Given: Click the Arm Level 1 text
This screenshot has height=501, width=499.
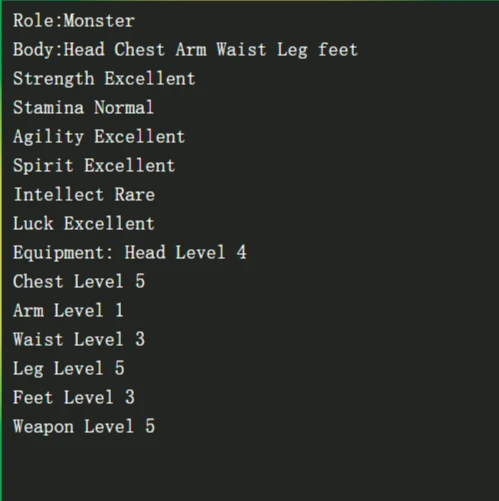Looking at the screenshot, I should (x=68, y=310).
